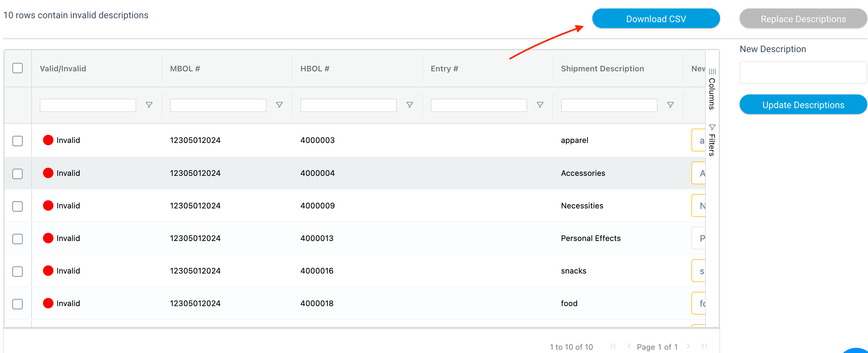Viewport: 868px width, 353px height.
Task: Click the '1 to 10 of 10' row count
Action: point(571,346)
